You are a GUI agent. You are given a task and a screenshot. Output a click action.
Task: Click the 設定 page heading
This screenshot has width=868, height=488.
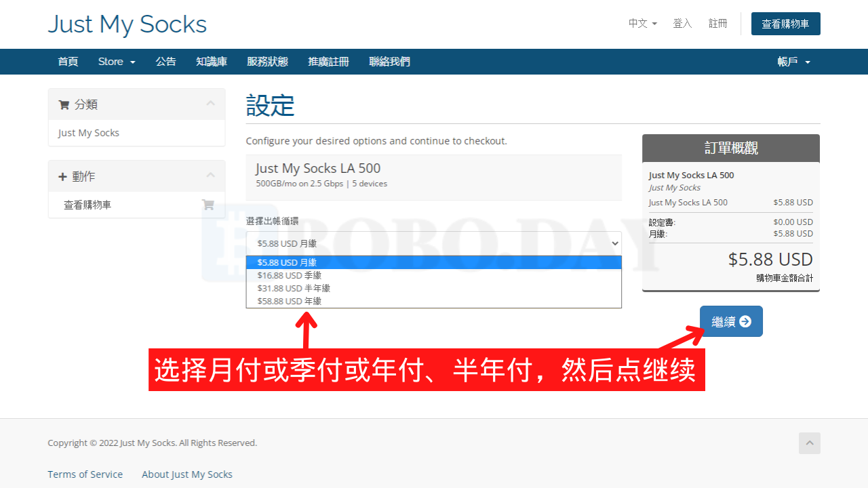270,106
